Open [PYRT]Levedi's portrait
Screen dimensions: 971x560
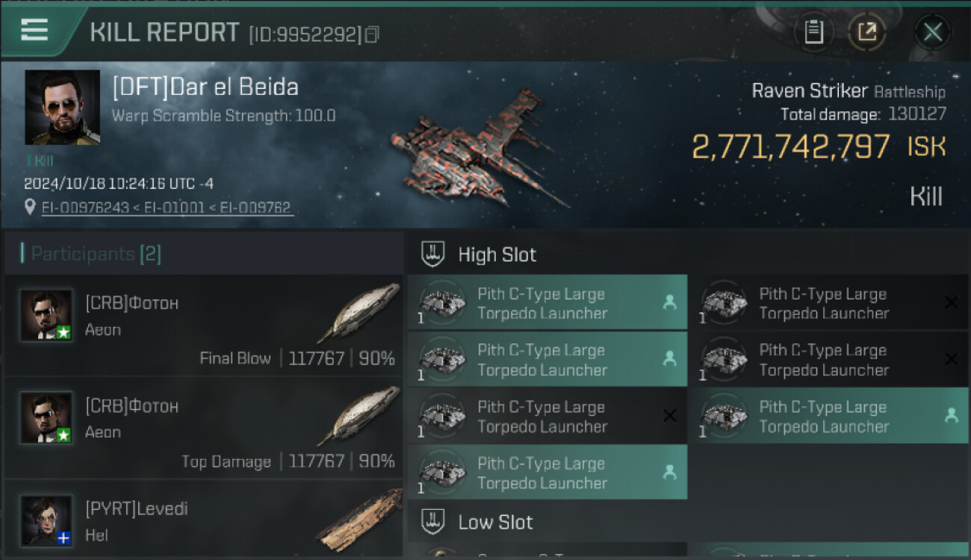click(x=46, y=520)
